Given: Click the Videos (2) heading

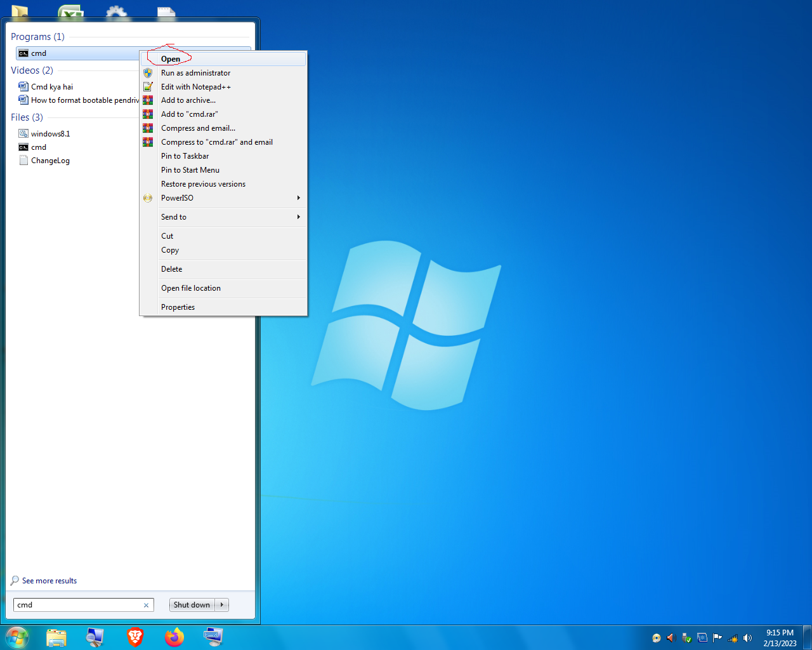Looking at the screenshot, I should pos(32,70).
